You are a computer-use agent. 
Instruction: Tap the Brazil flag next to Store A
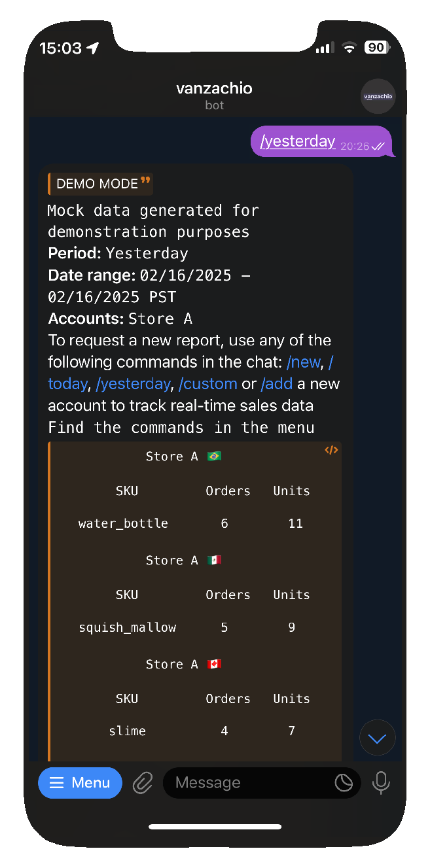(x=214, y=456)
